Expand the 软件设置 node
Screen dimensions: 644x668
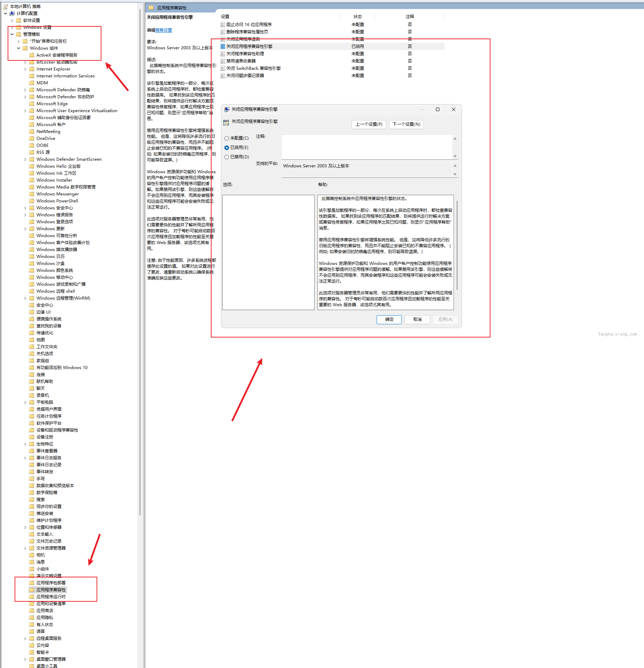point(12,20)
